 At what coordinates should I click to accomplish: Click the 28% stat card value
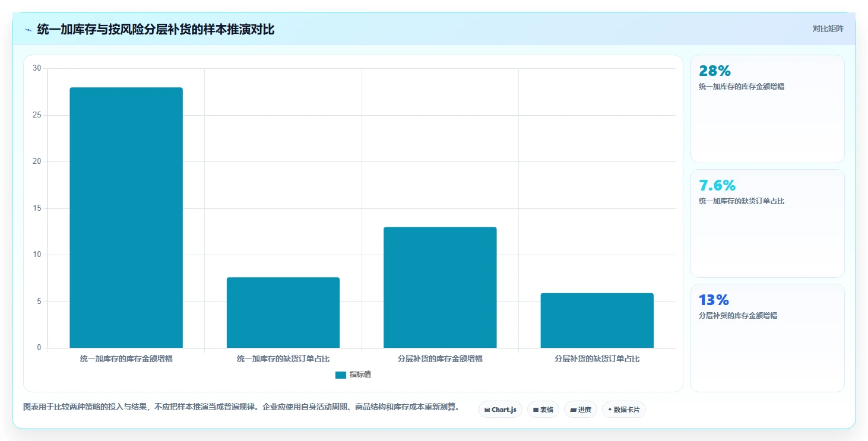pos(715,71)
